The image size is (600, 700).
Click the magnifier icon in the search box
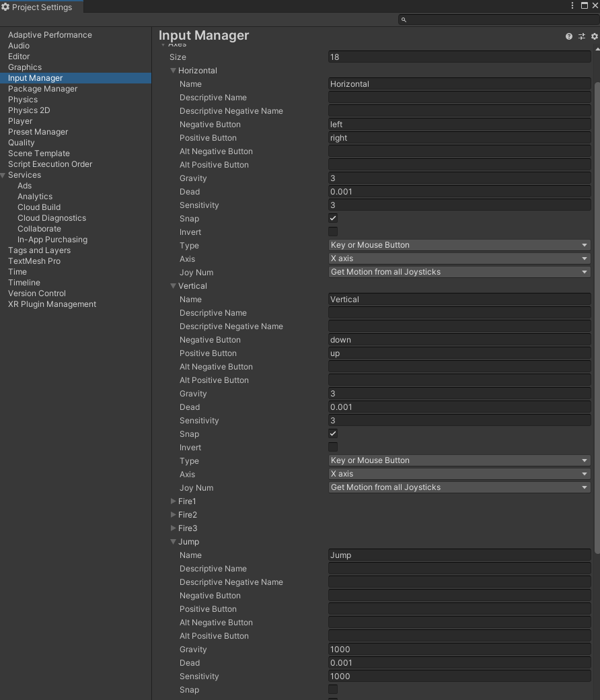point(404,20)
